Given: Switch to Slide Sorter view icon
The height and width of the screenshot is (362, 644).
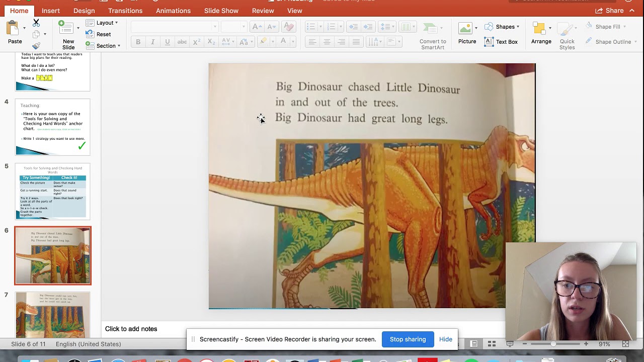Looking at the screenshot, I should (x=492, y=344).
